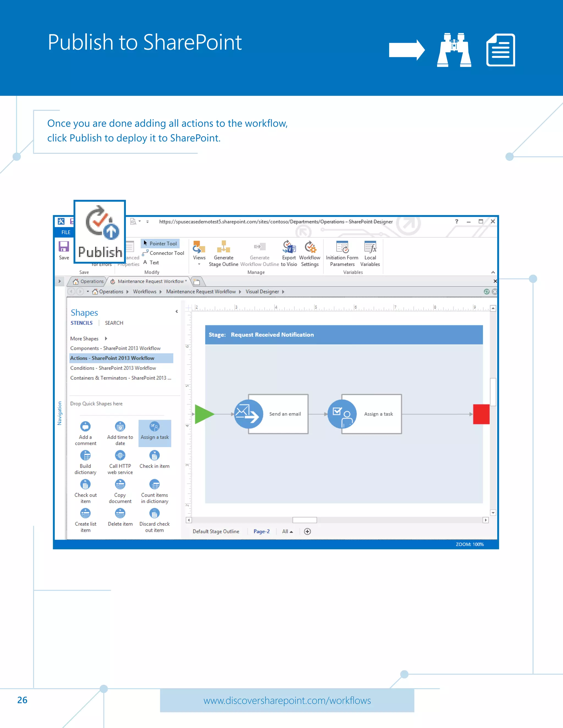Select the Copy document shape
This screenshot has height=728, width=563.
coord(120,492)
